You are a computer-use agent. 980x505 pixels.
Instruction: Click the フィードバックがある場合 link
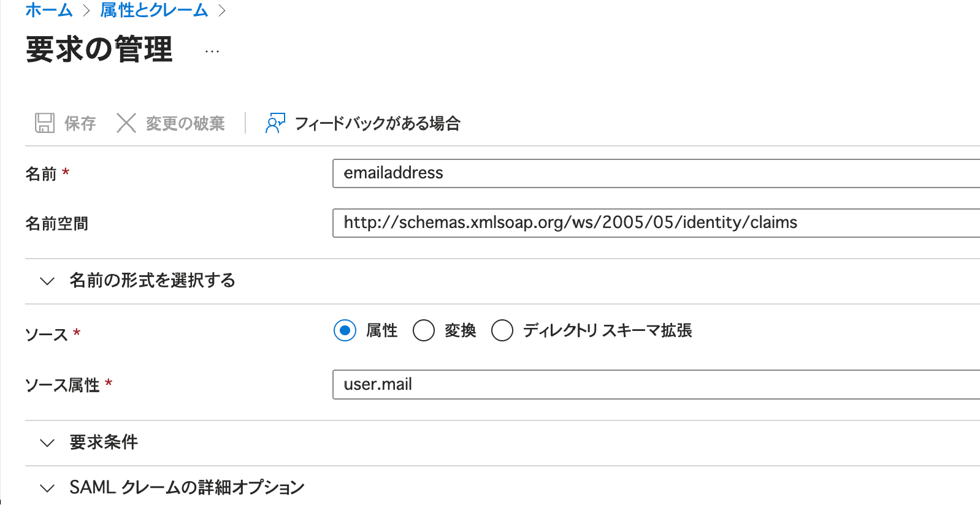click(x=378, y=123)
